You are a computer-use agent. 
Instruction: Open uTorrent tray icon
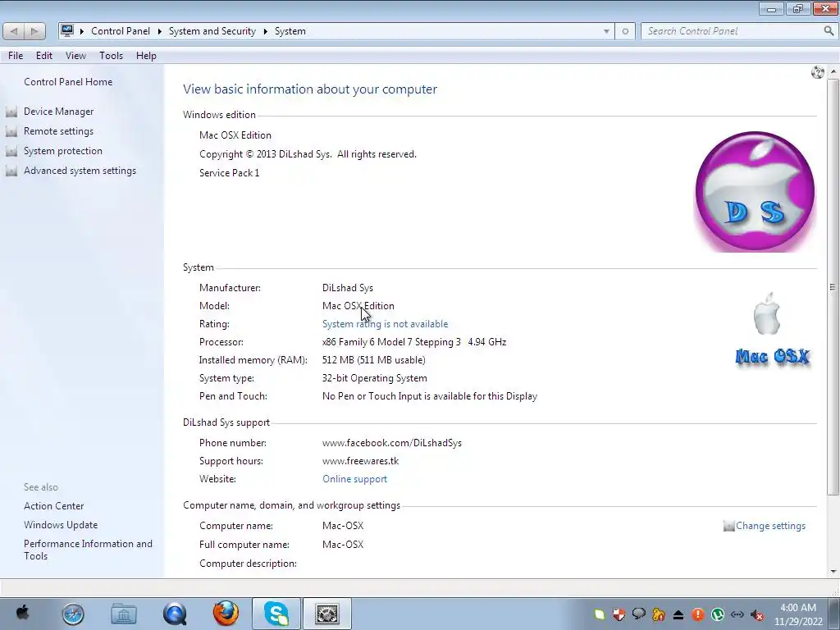718,614
